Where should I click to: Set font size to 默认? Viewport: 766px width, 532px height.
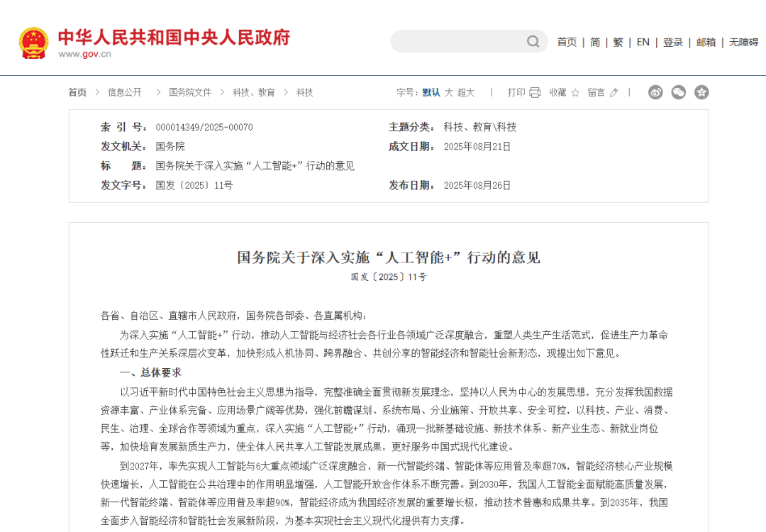pos(431,92)
